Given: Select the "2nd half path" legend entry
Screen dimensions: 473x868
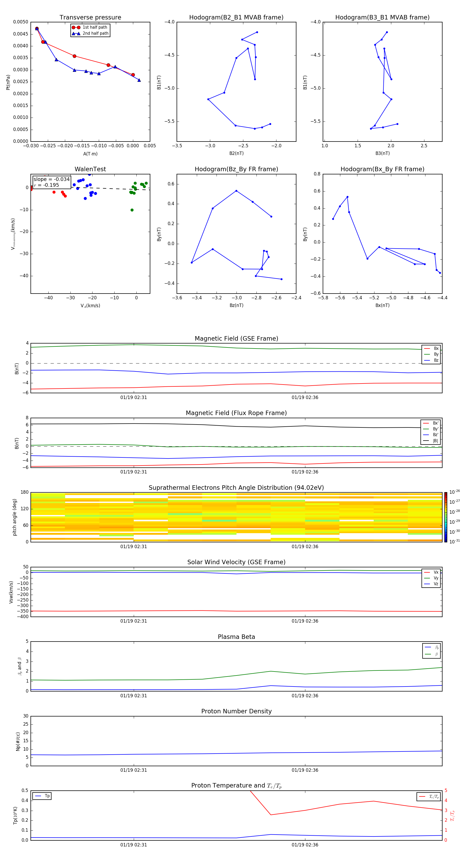Looking at the screenshot, I should coord(90,33).
